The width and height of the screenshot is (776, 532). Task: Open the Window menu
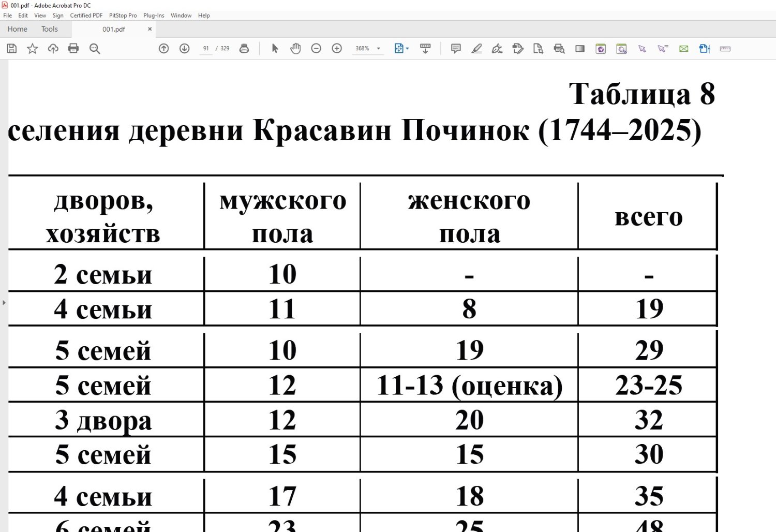(181, 16)
